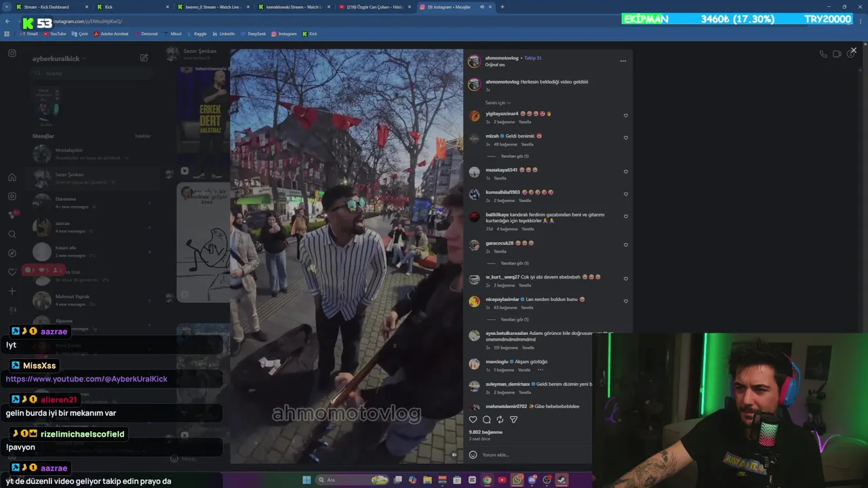Open File Explorer from the taskbar
This screenshot has width=868, height=488.
(427, 480)
